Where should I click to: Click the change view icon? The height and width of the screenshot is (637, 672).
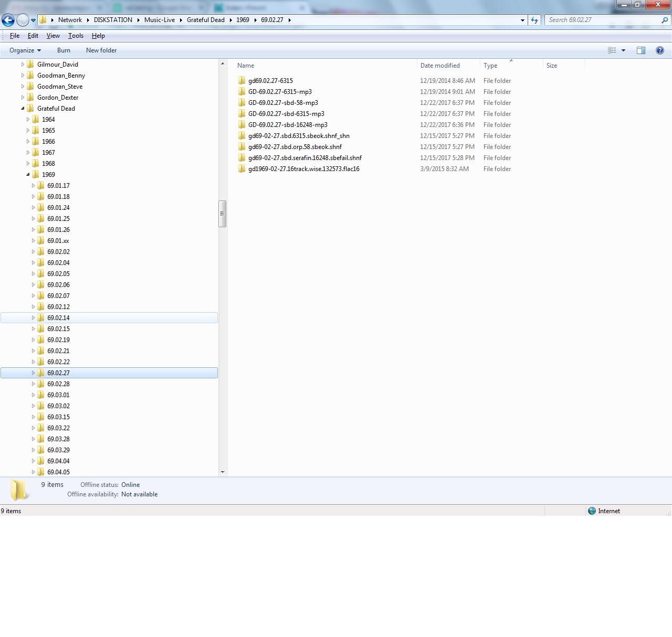tap(612, 50)
